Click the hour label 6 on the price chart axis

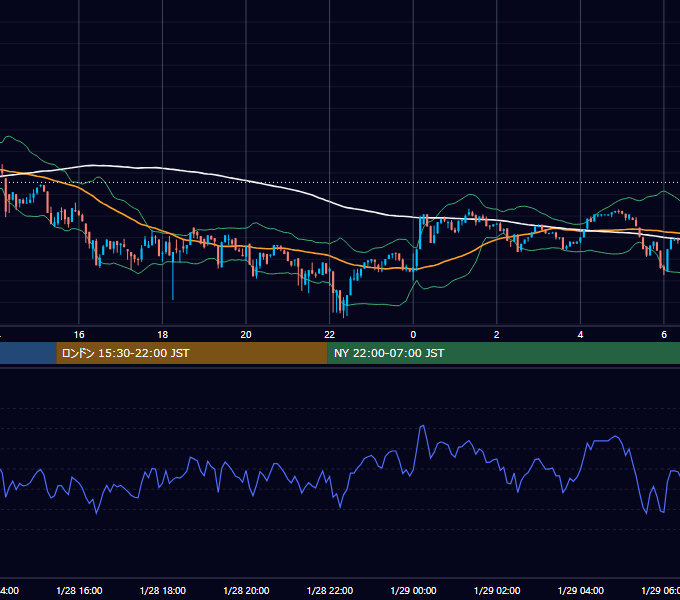tap(664, 334)
